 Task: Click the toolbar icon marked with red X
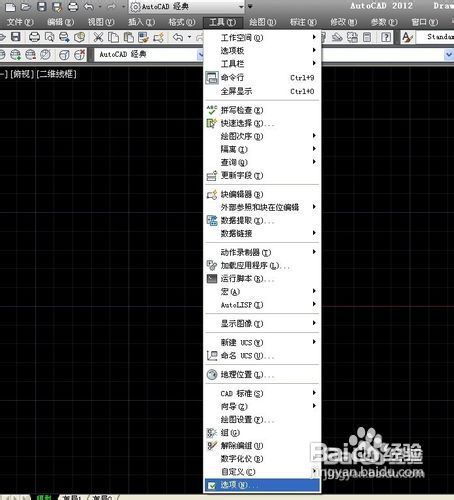click(79, 54)
